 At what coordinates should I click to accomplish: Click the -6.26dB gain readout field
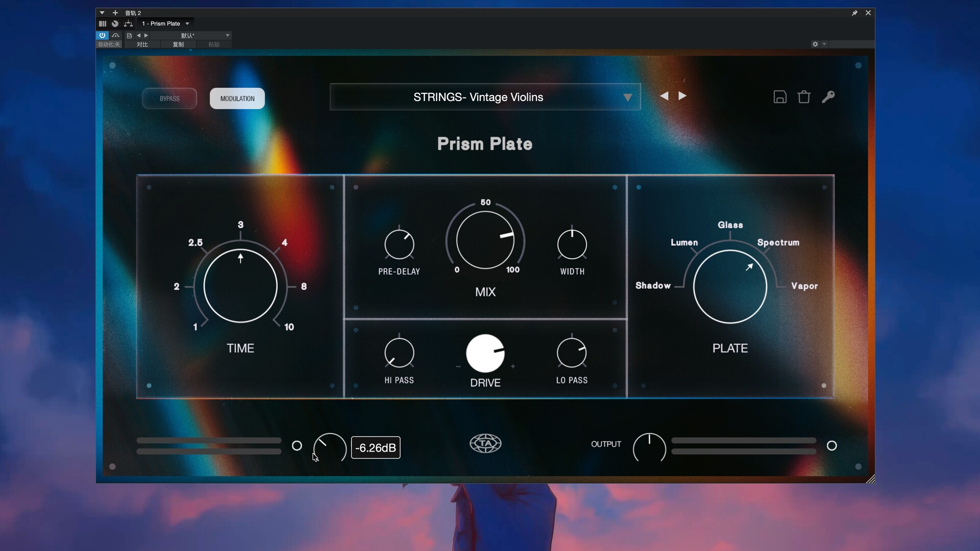(x=376, y=447)
